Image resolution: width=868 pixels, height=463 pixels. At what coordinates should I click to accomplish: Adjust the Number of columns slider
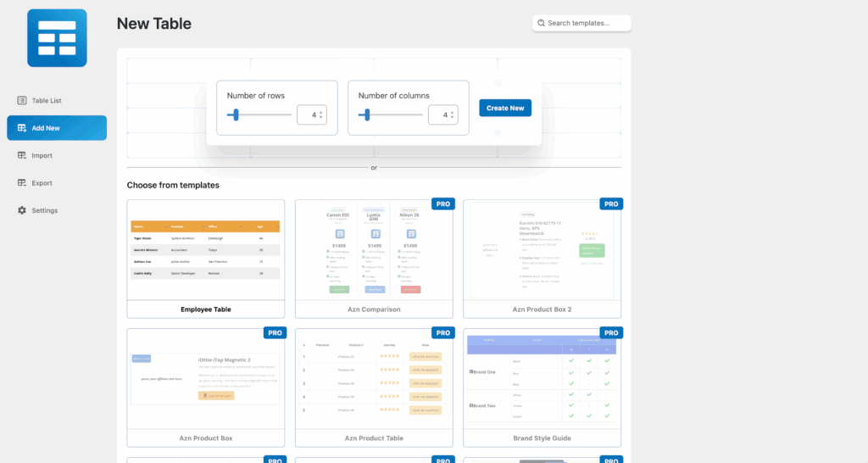click(390, 114)
